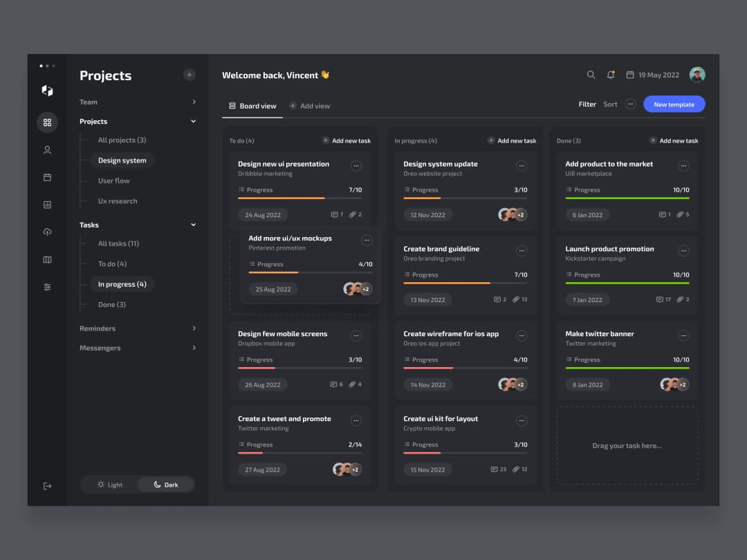Open the user avatar in top right

click(x=697, y=75)
